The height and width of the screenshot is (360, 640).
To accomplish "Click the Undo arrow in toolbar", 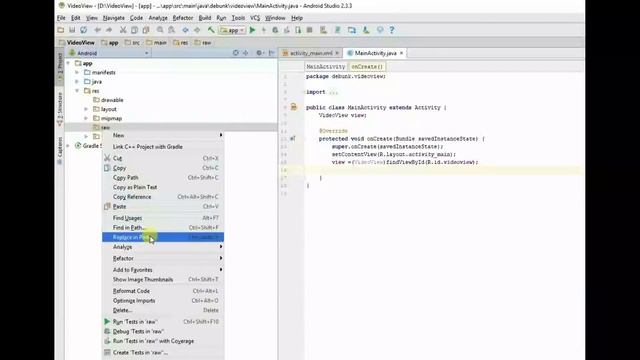I will pyautogui.click(x=98, y=30).
